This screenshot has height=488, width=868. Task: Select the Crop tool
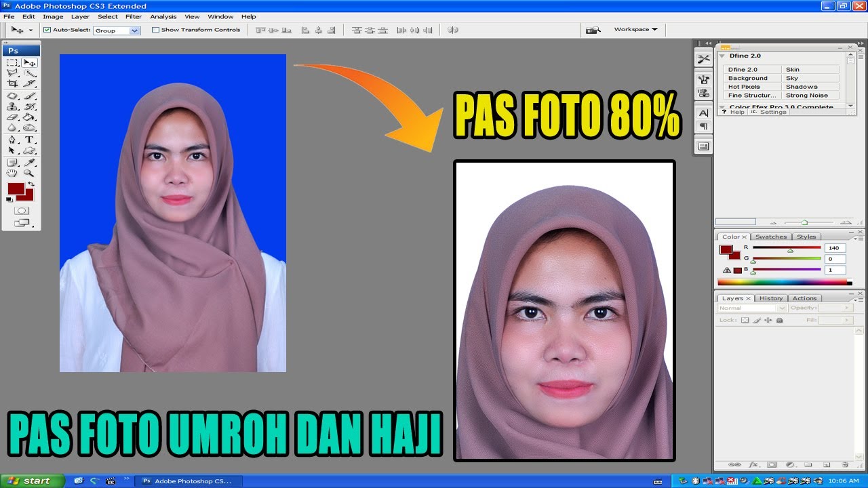(12, 83)
